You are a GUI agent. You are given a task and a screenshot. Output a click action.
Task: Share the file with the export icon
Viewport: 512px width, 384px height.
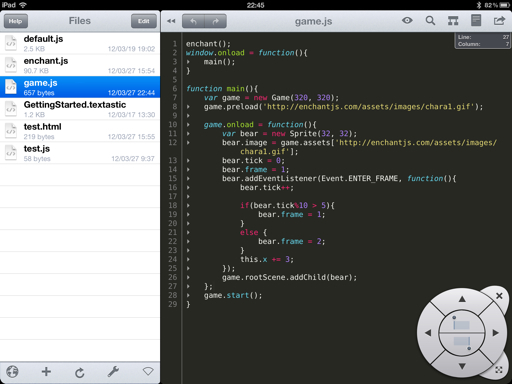tap(499, 21)
